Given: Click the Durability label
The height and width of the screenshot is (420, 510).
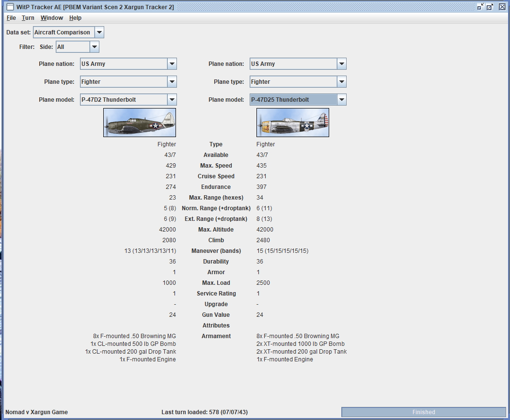Looking at the screenshot, I should click(x=216, y=262).
